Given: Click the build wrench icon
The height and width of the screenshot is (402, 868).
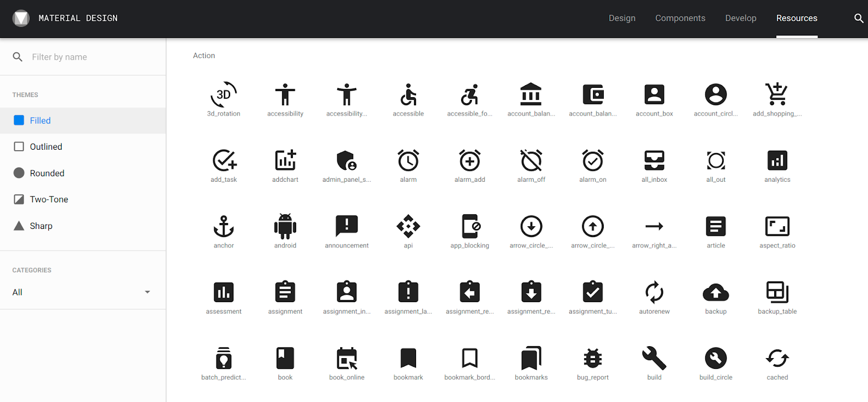Looking at the screenshot, I should click(x=654, y=358).
